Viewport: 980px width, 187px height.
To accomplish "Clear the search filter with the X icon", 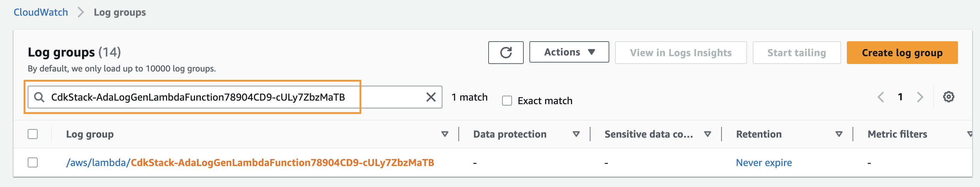I will pos(431,97).
